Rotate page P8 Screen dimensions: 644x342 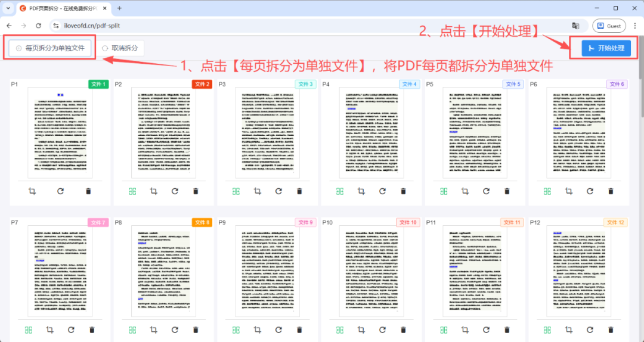point(175,329)
